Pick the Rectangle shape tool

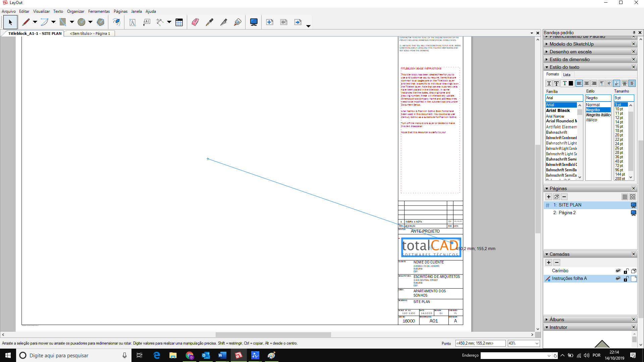click(63, 22)
